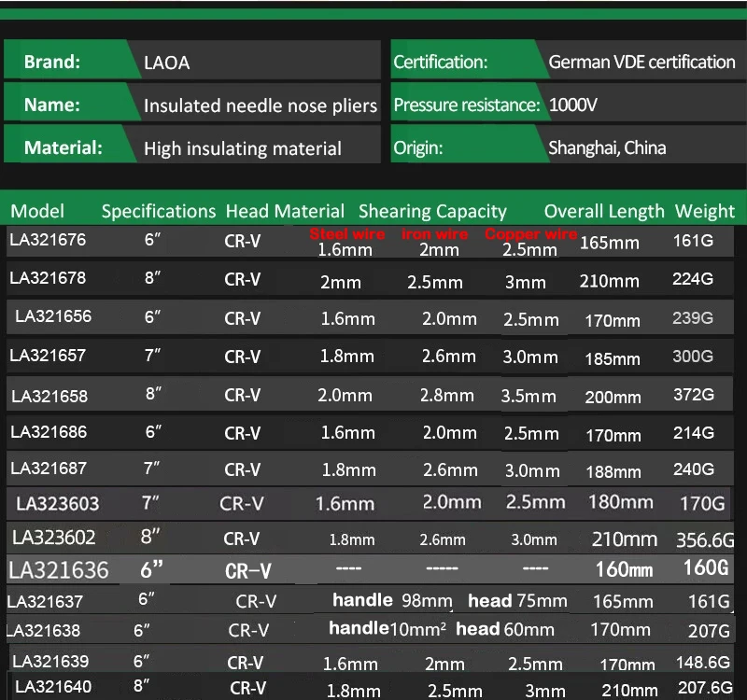Click the 160G weight value
This screenshot has width=747, height=700.
click(x=706, y=567)
